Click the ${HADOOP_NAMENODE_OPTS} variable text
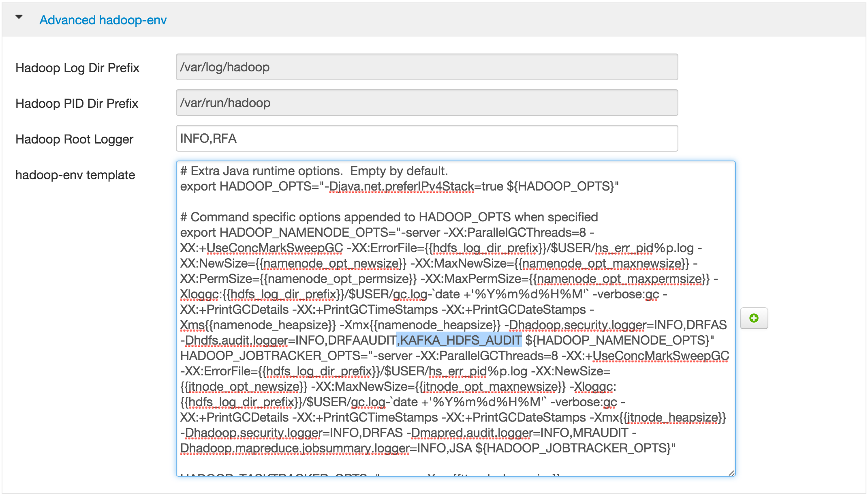Image resolution: width=868 pixels, height=497 pixels. coord(617,340)
